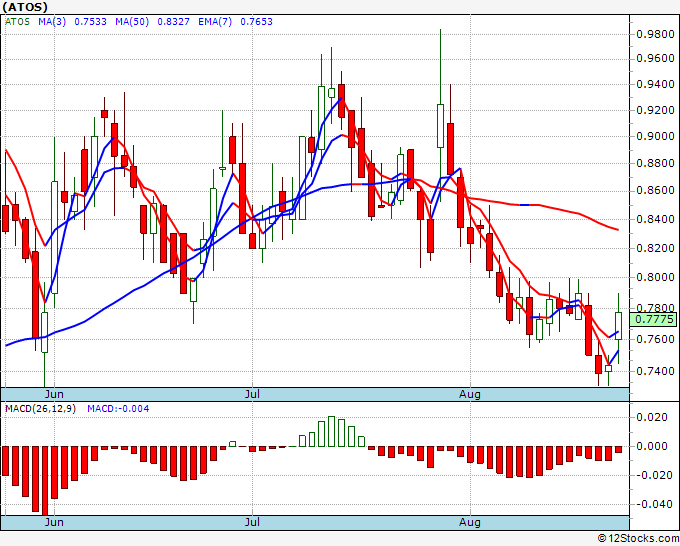The image size is (680, 546).
Task: Click the 0.020 MACD axis label
Action: click(x=651, y=418)
